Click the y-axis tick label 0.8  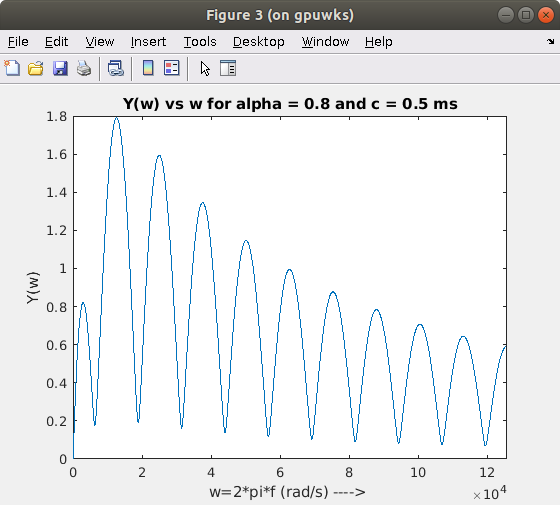click(56, 307)
